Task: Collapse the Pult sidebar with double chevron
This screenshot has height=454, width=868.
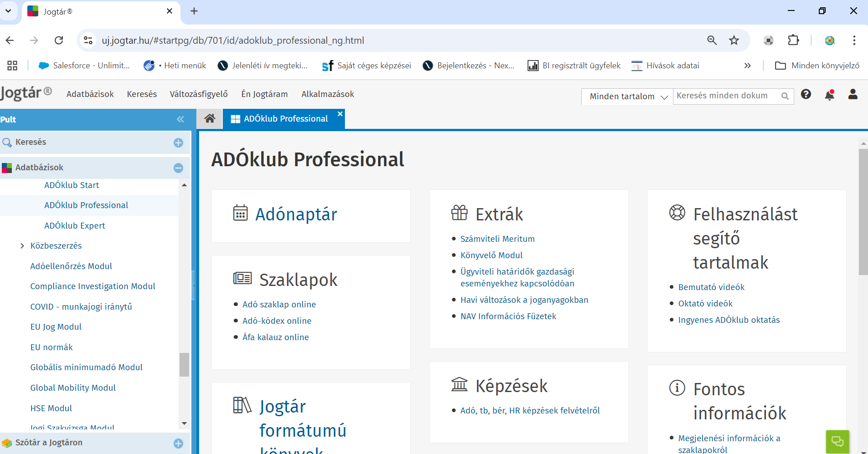Action: point(180,119)
